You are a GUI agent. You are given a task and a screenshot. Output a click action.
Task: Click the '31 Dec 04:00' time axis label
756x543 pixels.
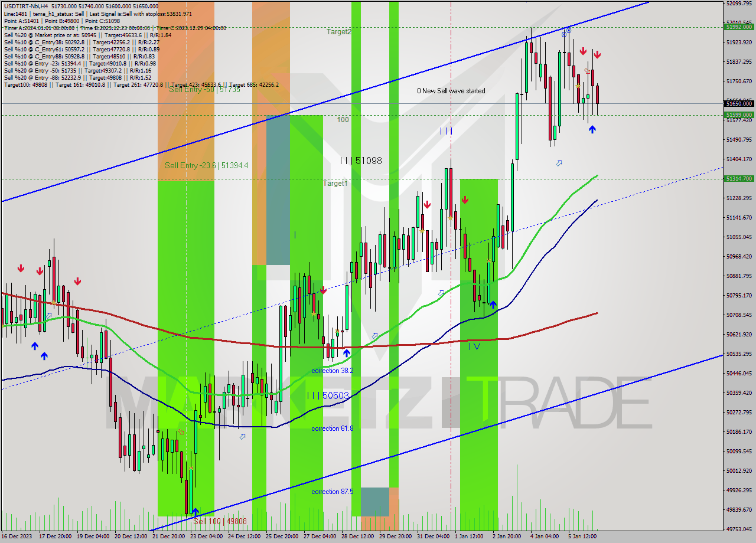coord(434,537)
